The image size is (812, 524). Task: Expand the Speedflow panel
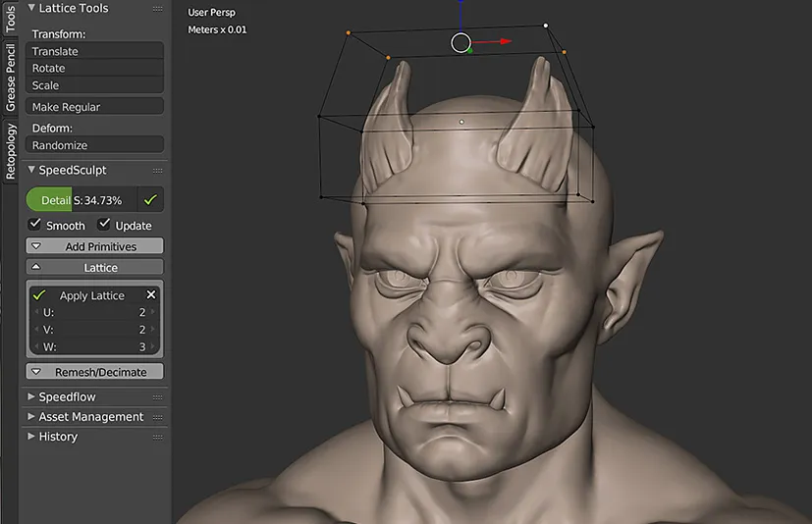(31, 396)
